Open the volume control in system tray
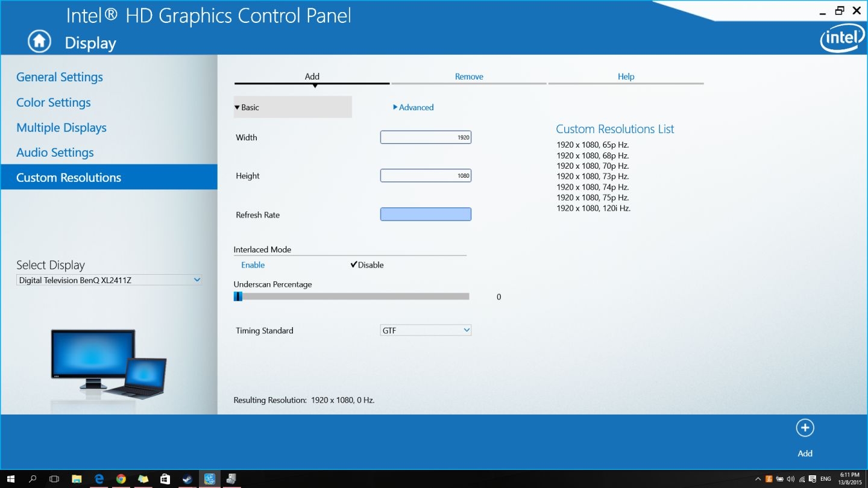This screenshot has height=488, width=868. click(x=790, y=479)
